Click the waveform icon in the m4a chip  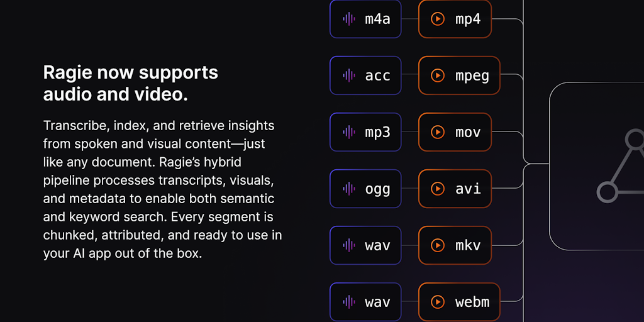[x=348, y=19]
